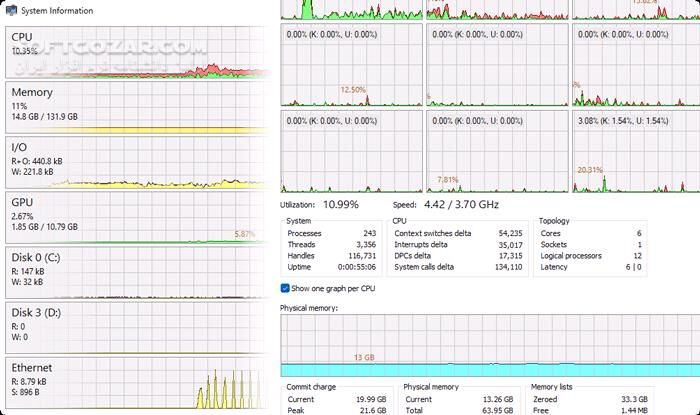The image size is (700, 415).
Task: Click the Context switches delta value
Action: click(x=508, y=233)
